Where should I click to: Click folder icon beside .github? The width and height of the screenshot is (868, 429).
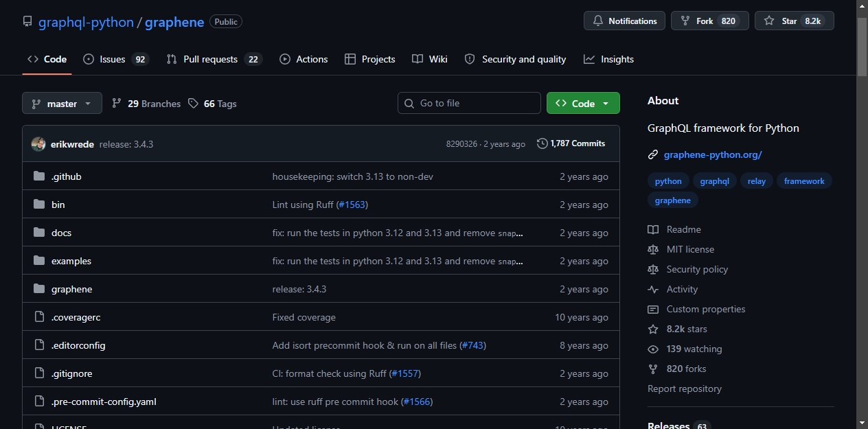coord(39,176)
